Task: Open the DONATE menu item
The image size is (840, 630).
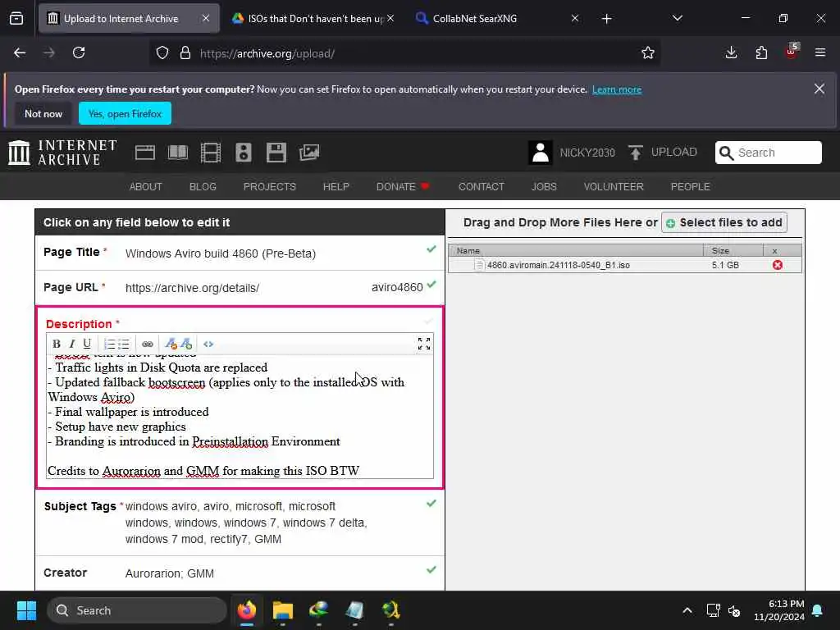Action: [x=403, y=186]
